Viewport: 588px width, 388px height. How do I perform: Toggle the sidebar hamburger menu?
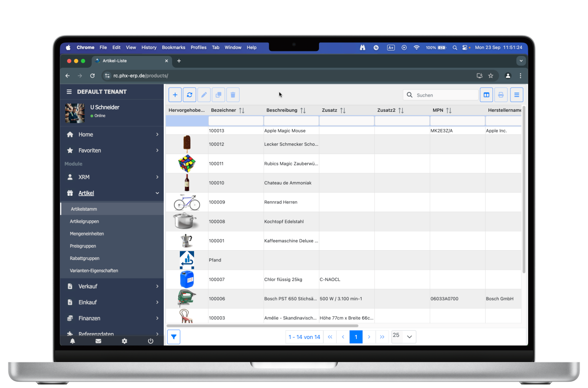coord(69,92)
